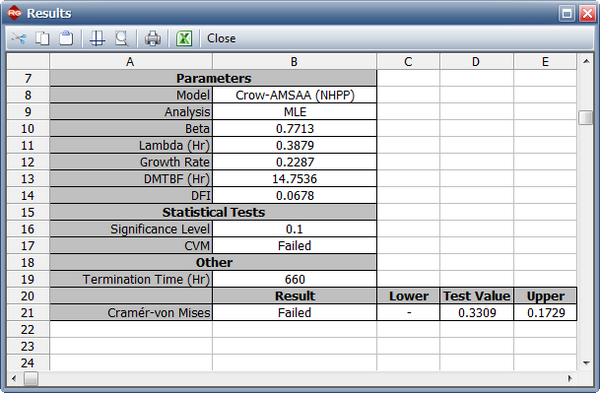Select the test value 0.3309 cell
600x393 pixels.
[476, 313]
